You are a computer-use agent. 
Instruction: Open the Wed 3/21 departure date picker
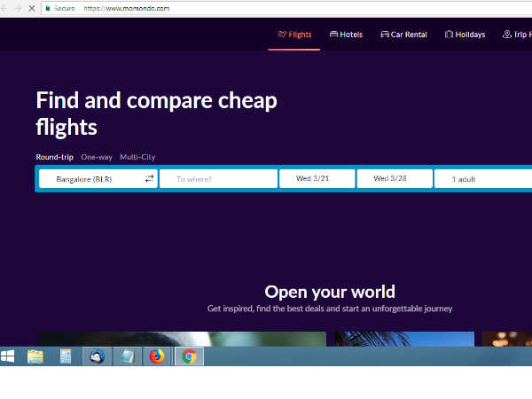(x=317, y=178)
